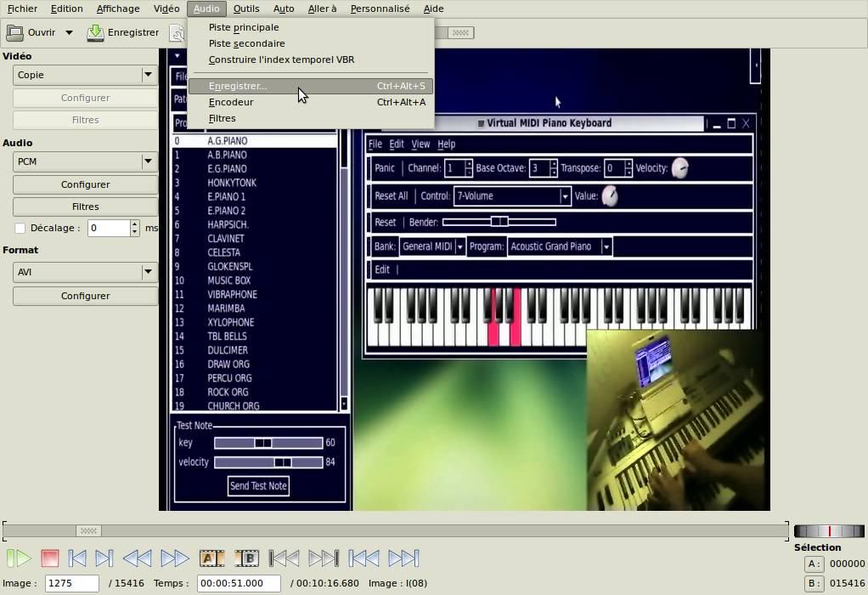
Task: Search for the next black frame
Action: (x=324, y=558)
